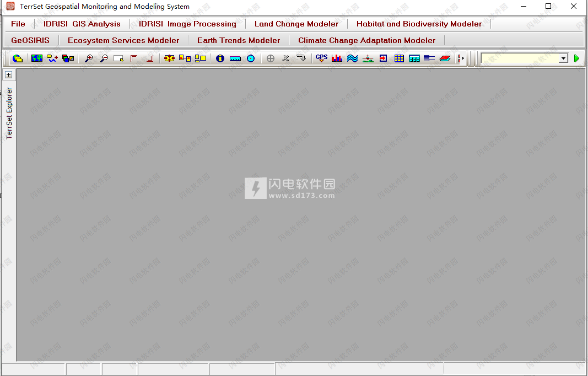
Task: Launch the airplane fly-through icon
Action: [x=368, y=58]
